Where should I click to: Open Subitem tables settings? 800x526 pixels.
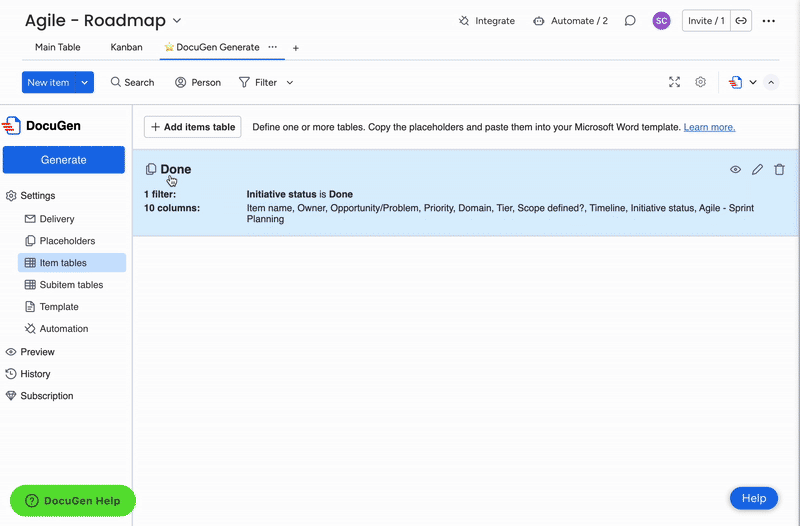pos(64,285)
